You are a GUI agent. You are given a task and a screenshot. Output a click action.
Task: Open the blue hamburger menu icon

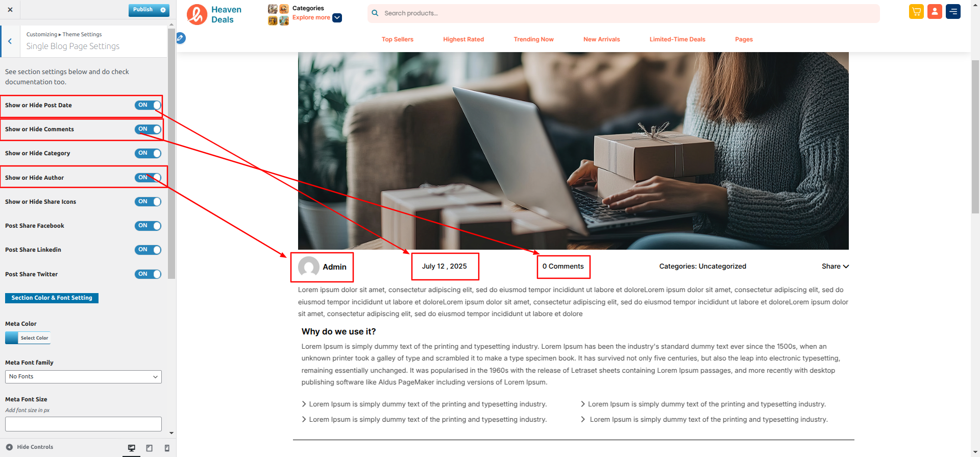pyautogui.click(x=953, y=11)
